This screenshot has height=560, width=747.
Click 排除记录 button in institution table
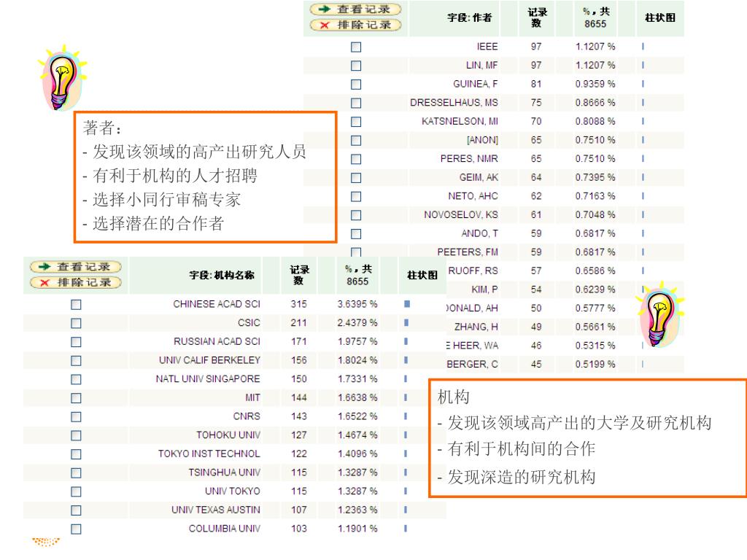pyautogui.click(x=76, y=282)
